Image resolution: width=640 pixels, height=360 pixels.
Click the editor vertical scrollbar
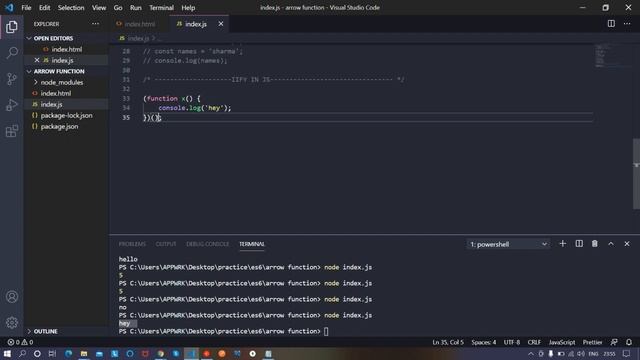[636, 173]
